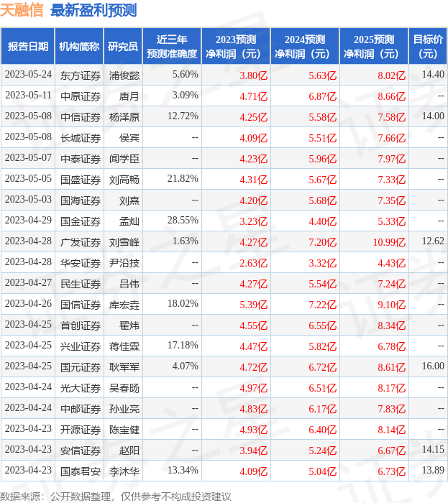Screen dimensions: 448x503
Task: Click institution 安信证券
Action: pyautogui.click(x=81, y=451)
